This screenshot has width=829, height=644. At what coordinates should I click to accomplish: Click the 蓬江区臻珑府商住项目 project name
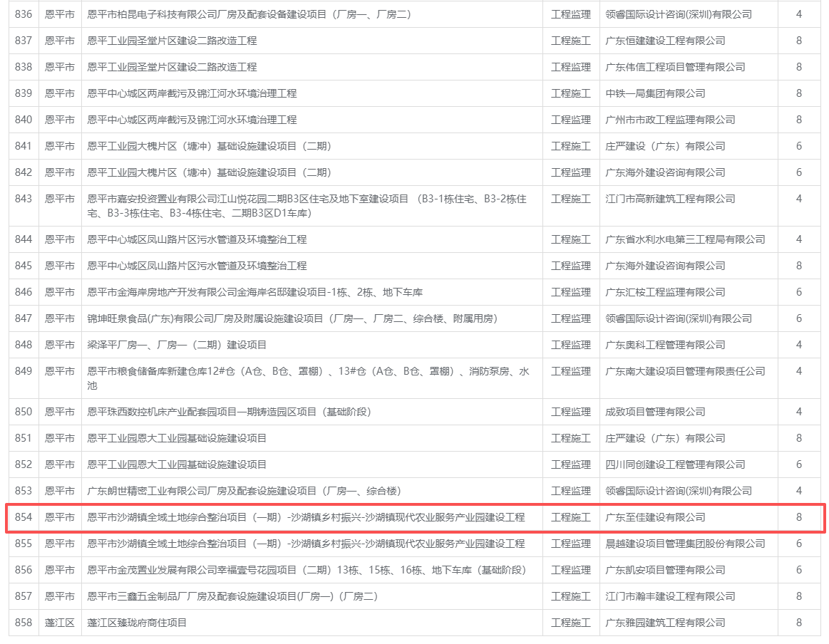point(137,624)
